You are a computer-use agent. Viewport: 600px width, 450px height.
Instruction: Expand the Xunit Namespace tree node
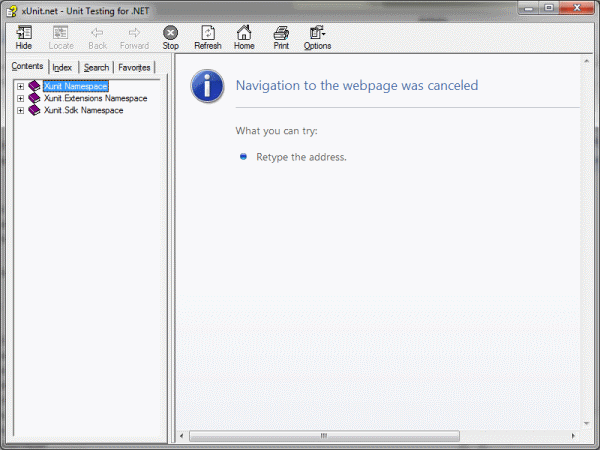coord(20,86)
